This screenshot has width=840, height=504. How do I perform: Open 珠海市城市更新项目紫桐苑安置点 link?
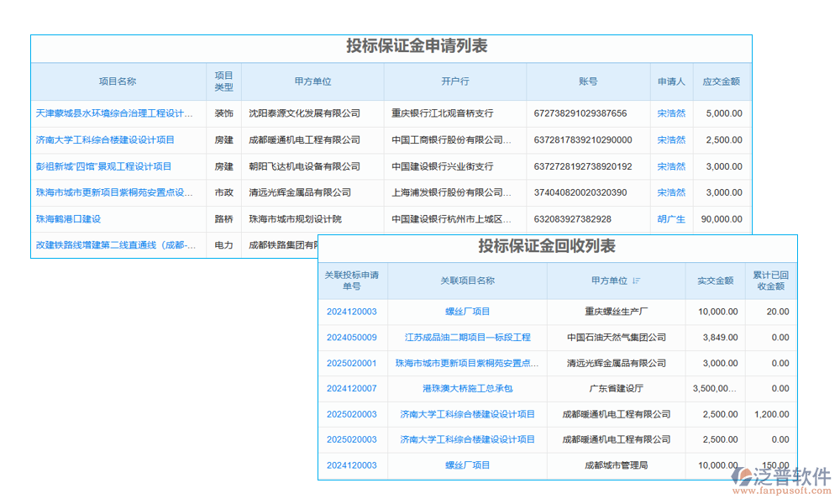pos(466,363)
